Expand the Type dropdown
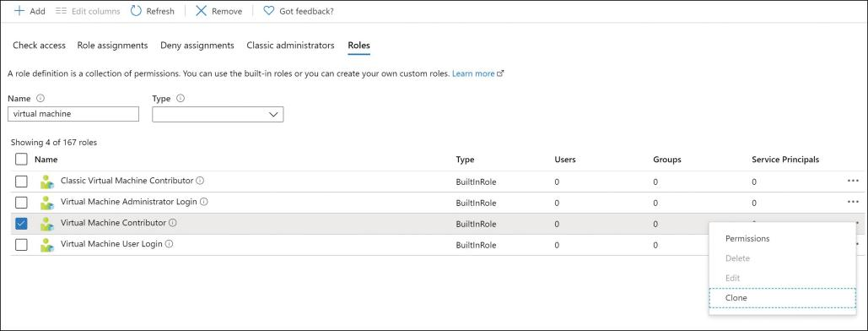 pos(218,114)
